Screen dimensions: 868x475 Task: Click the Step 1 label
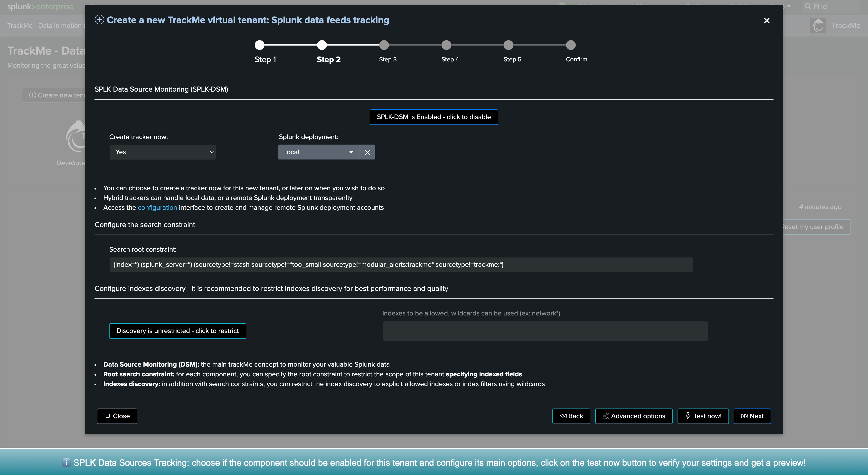click(x=265, y=59)
